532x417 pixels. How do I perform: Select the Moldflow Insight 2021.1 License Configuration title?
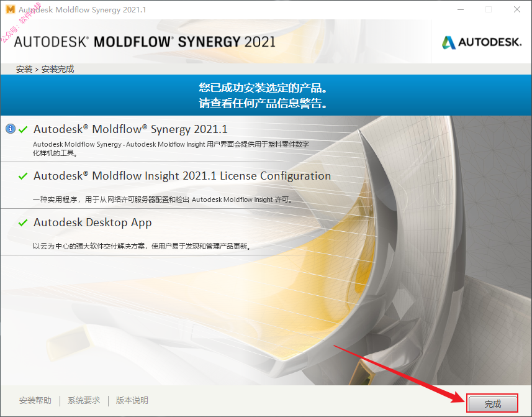[183, 175]
